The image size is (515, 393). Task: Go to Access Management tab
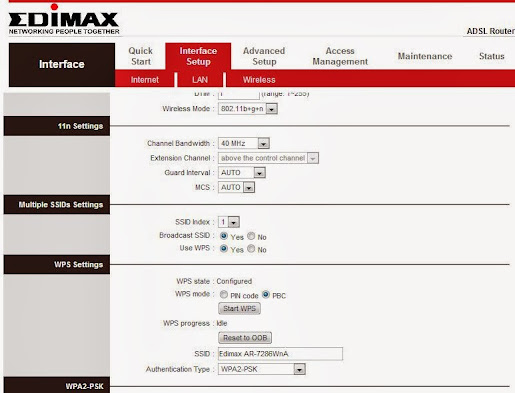[340, 56]
